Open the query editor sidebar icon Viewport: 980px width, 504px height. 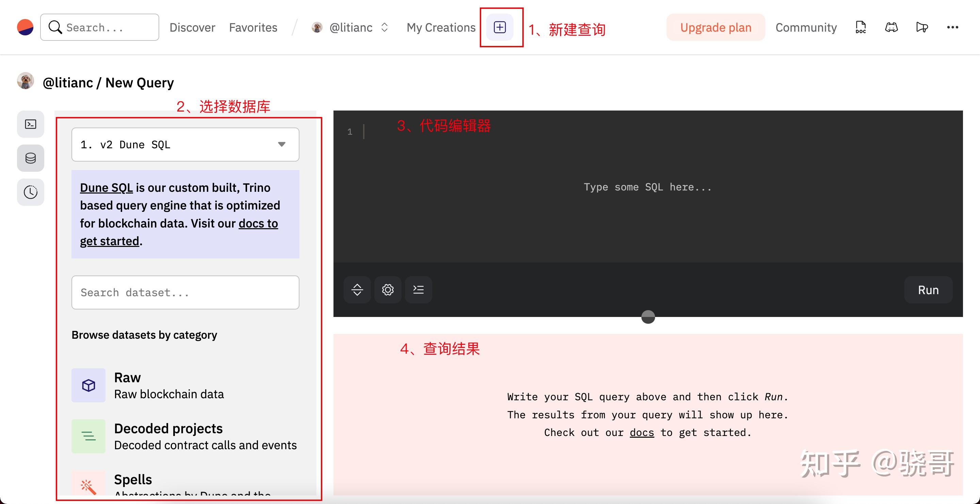pyautogui.click(x=30, y=124)
